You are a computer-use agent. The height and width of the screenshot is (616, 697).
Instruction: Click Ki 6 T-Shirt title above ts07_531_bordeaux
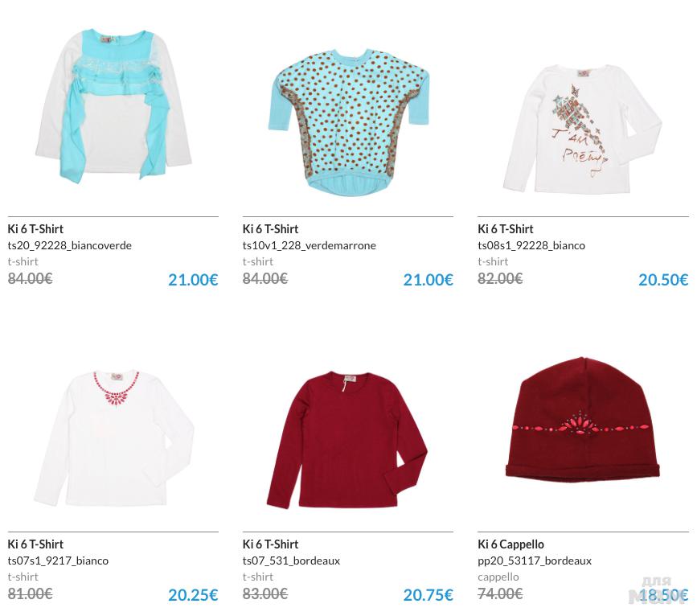(270, 544)
